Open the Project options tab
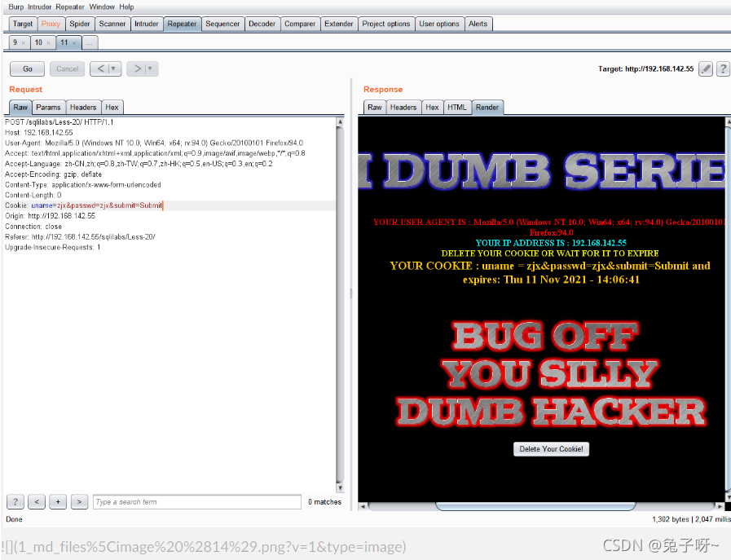The image size is (731, 560). click(386, 24)
